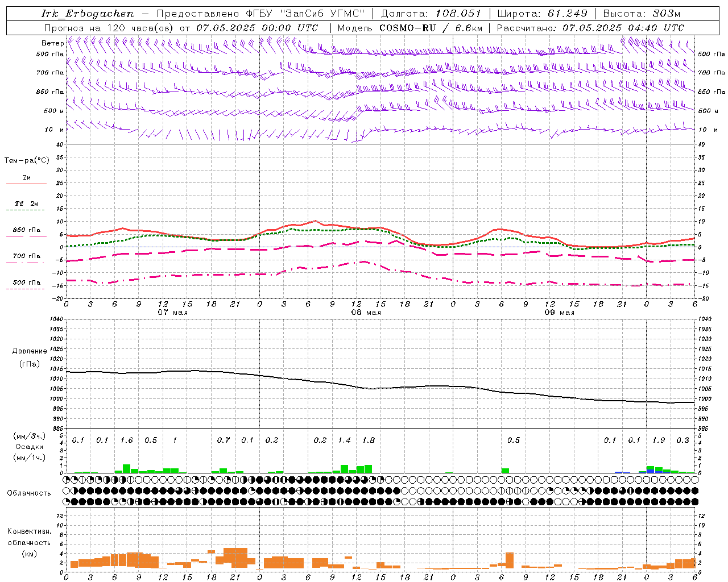Screen dimensions: 728x582
Task: Click the (мм/3ч.) units label
Action: (30, 436)
